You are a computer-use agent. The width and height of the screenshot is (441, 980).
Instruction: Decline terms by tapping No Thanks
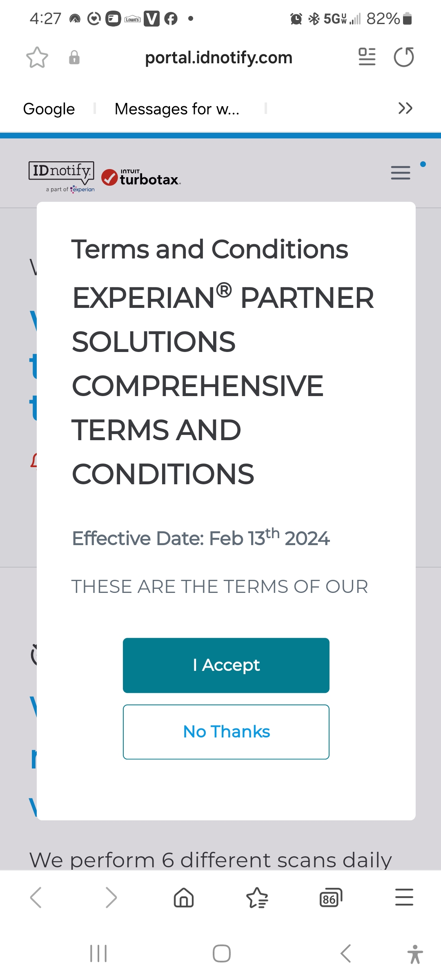pyautogui.click(x=226, y=732)
